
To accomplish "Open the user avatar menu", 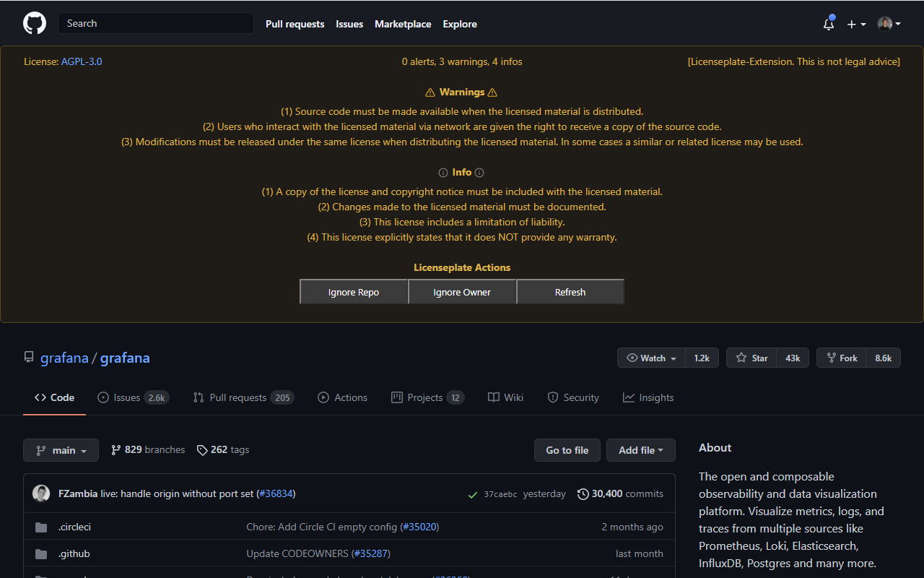I will coord(889,24).
